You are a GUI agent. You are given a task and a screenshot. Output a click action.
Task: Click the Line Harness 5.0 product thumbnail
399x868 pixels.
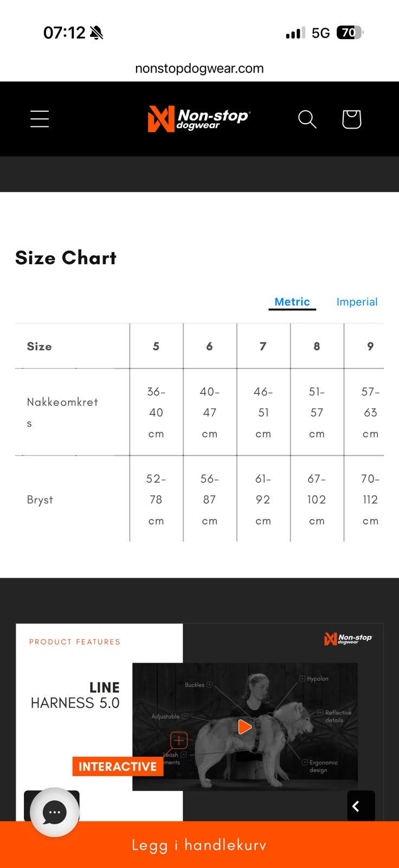pos(200,722)
